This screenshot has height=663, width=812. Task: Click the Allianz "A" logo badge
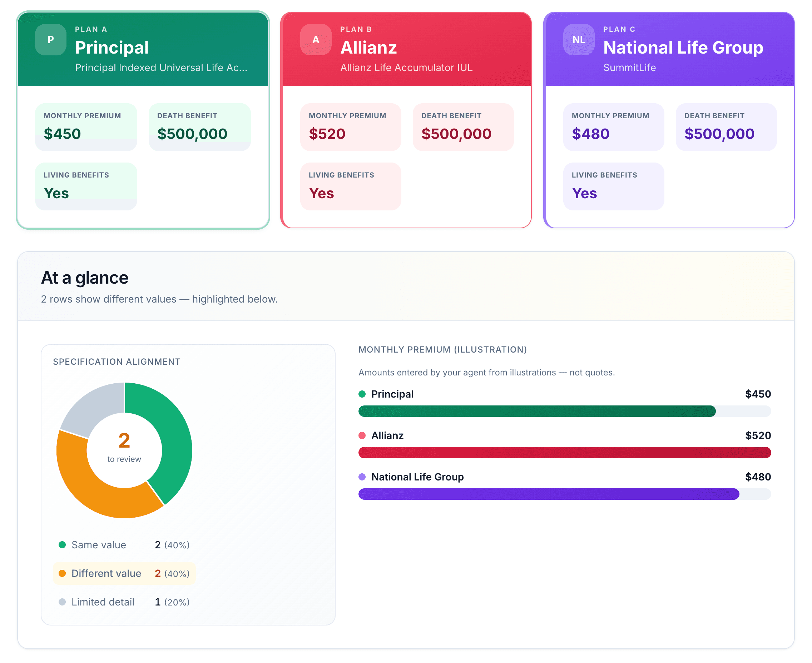click(x=316, y=40)
